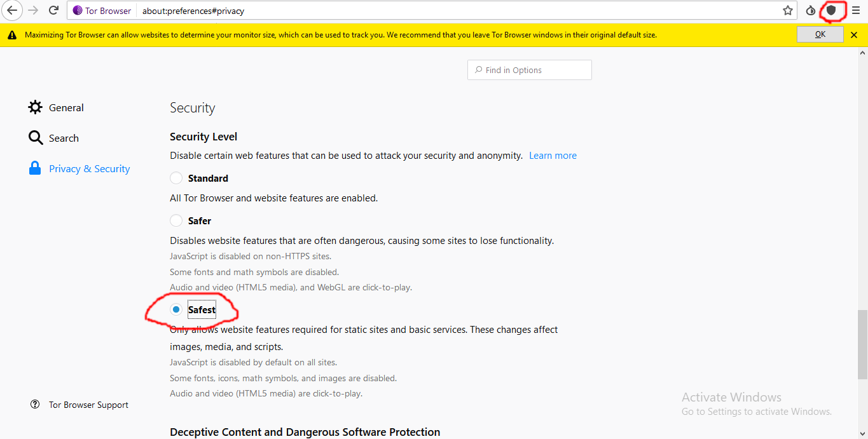Open the hamburger application menu

click(x=856, y=10)
